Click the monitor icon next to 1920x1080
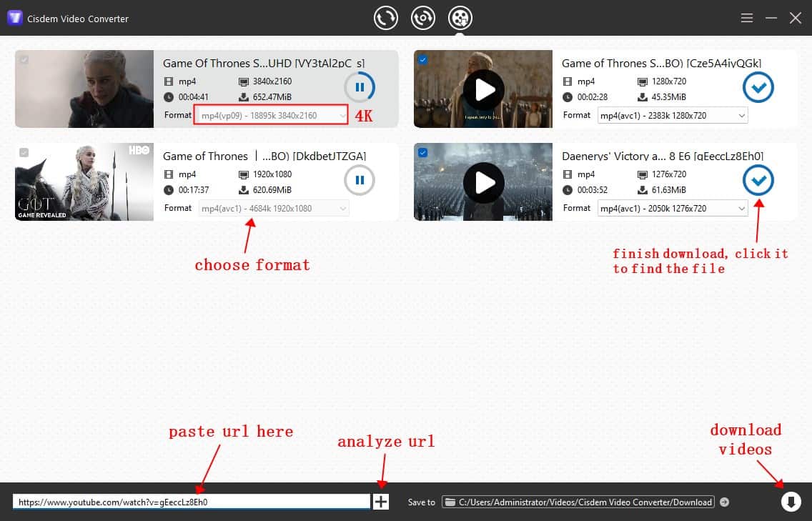The image size is (812, 521). (x=244, y=174)
